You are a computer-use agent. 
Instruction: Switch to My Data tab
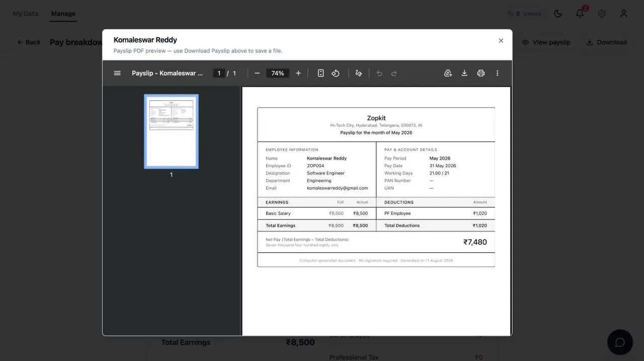tap(25, 14)
